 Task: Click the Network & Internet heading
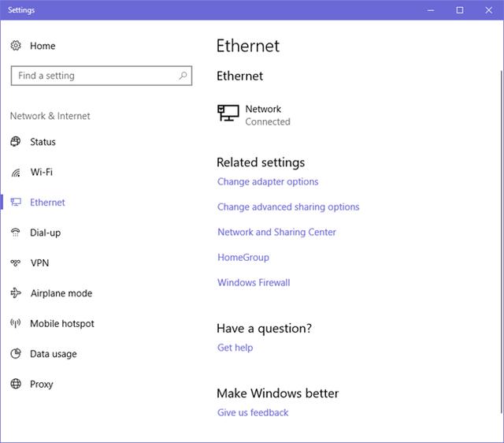point(50,116)
